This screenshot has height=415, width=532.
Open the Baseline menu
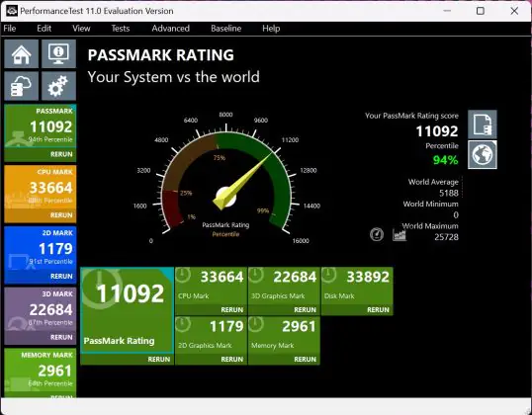pyautogui.click(x=226, y=29)
